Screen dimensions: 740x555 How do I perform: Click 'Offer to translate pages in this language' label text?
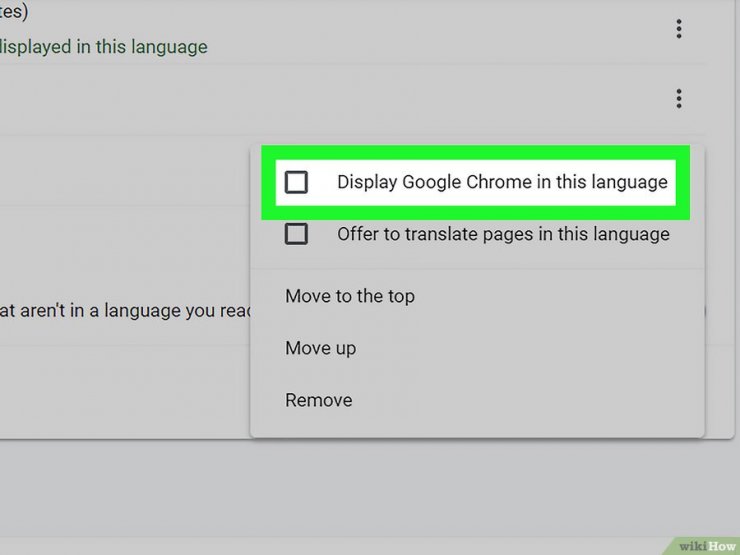pos(503,234)
